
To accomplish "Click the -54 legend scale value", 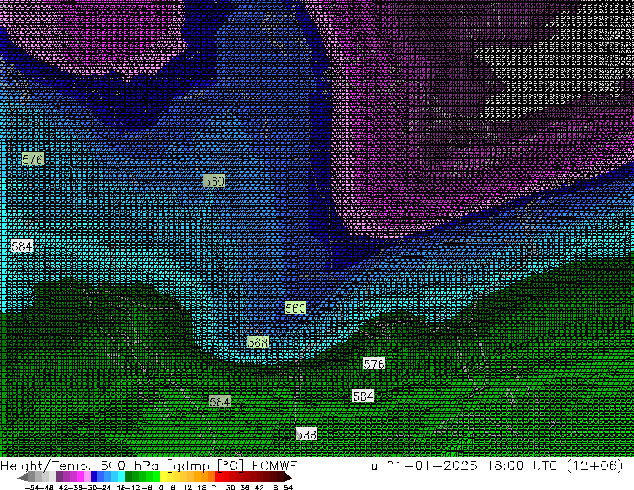I will (x=32, y=487).
